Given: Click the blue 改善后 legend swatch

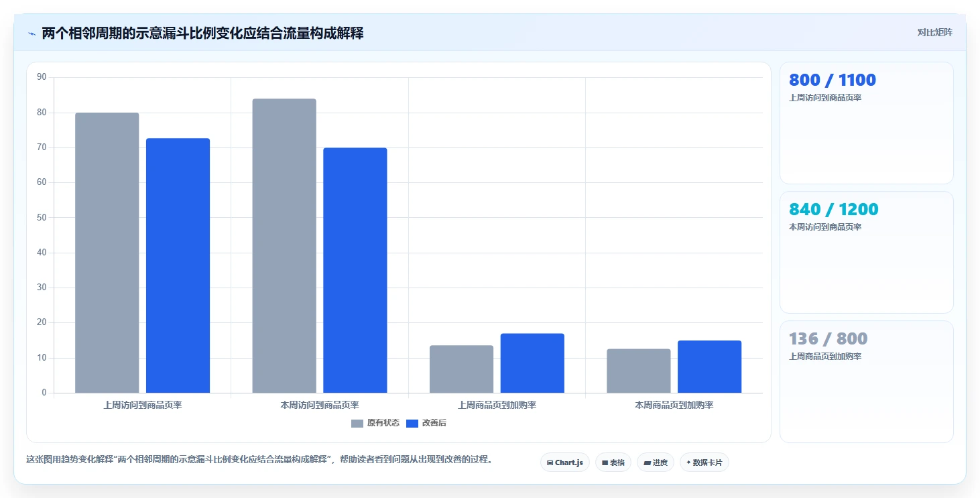Looking at the screenshot, I should [412, 424].
